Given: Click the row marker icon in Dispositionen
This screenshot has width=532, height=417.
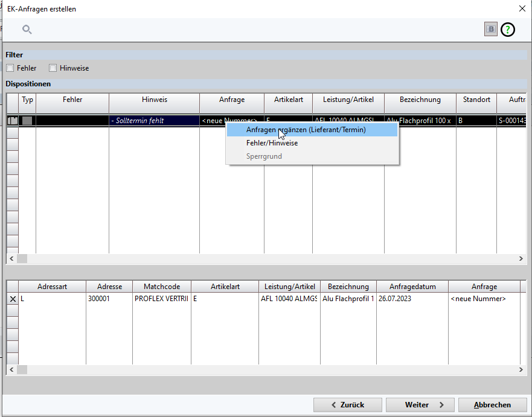Looking at the screenshot, I should tap(12, 121).
